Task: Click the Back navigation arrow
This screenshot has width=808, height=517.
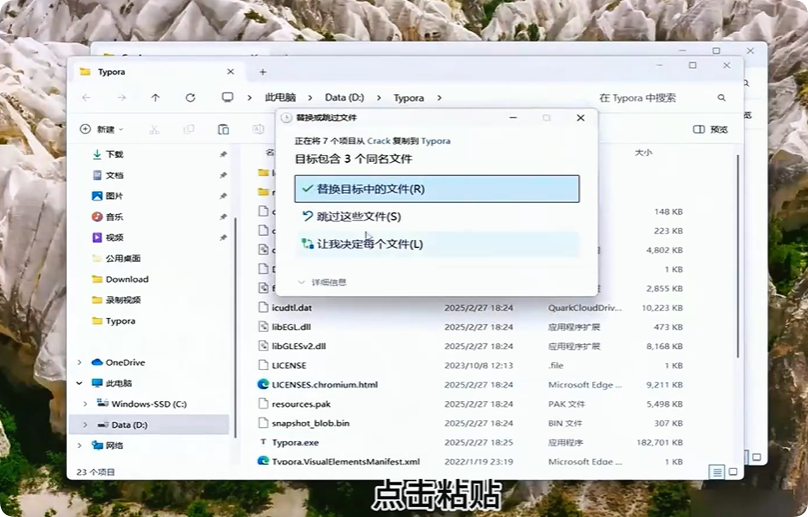Action: (x=87, y=97)
